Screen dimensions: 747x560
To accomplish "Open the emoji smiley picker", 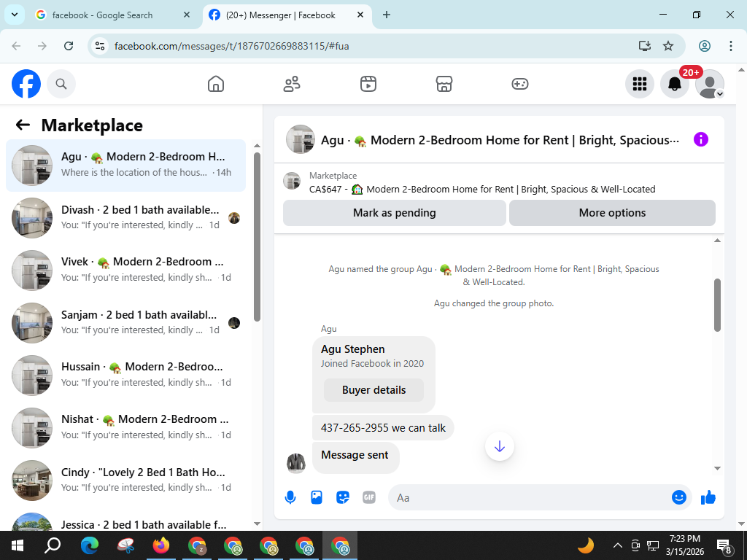I will (679, 497).
